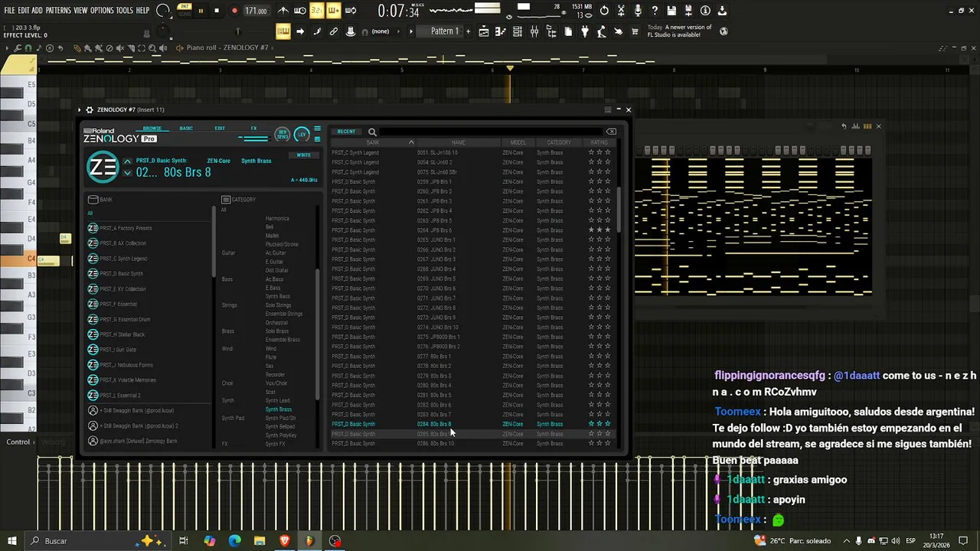Image resolution: width=980 pixels, height=551 pixels.
Task: Toggle the LEV level knob button
Action: coord(302,135)
